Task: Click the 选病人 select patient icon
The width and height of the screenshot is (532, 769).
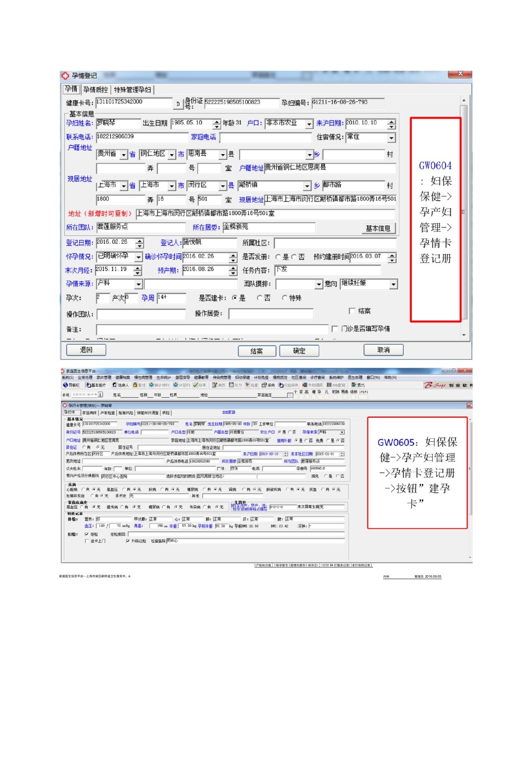Action: 120,385
